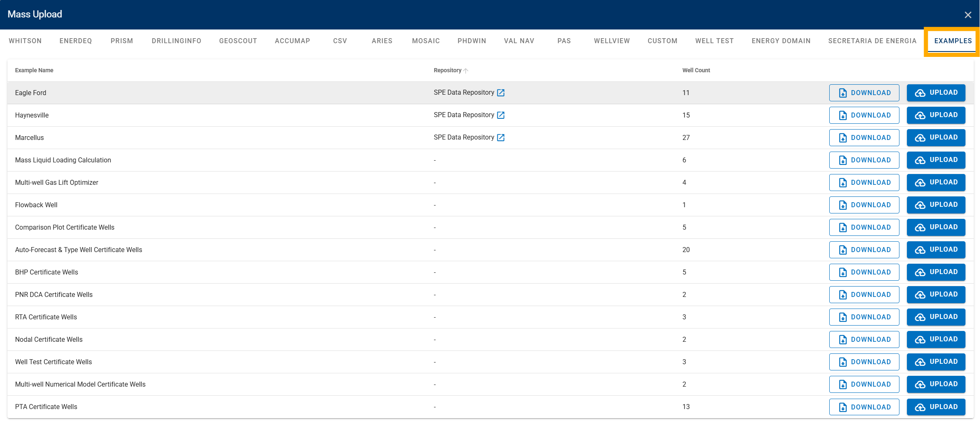Download the Haynesville example
Screen dimensions: 980x424
pyautogui.click(x=864, y=115)
